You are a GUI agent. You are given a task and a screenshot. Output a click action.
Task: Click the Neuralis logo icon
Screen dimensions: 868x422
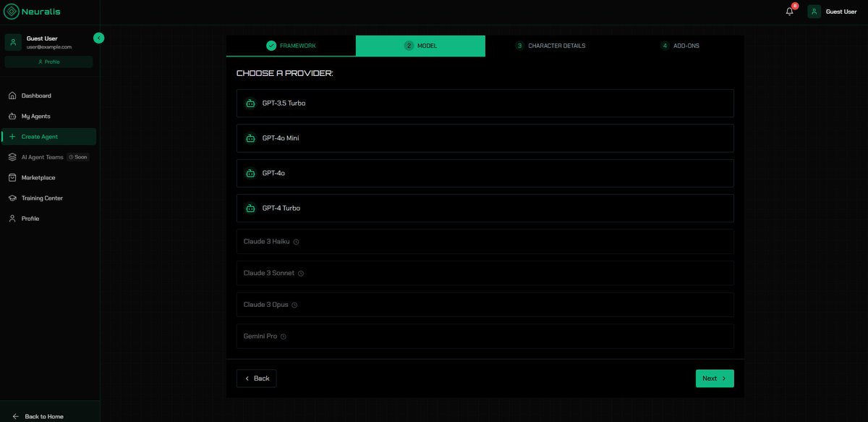pyautogui.click(x=12, y=12)
